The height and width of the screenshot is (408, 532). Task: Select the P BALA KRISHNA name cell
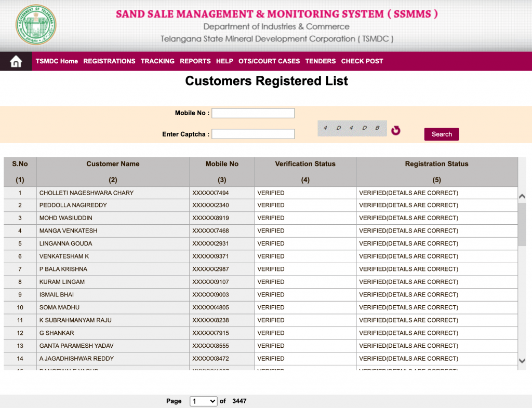113,269
